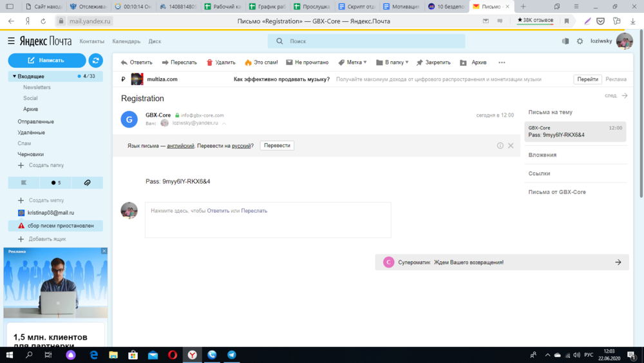Open a new browser tab with plus
Viewport: 644px width, 363px height.
523,6
